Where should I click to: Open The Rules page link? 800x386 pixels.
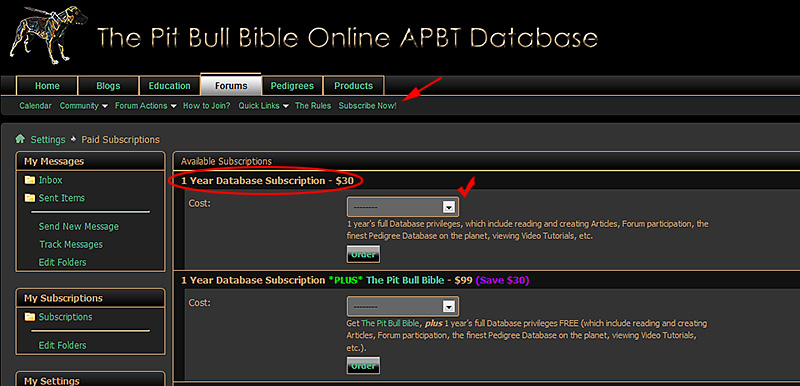tap(313, 106)
